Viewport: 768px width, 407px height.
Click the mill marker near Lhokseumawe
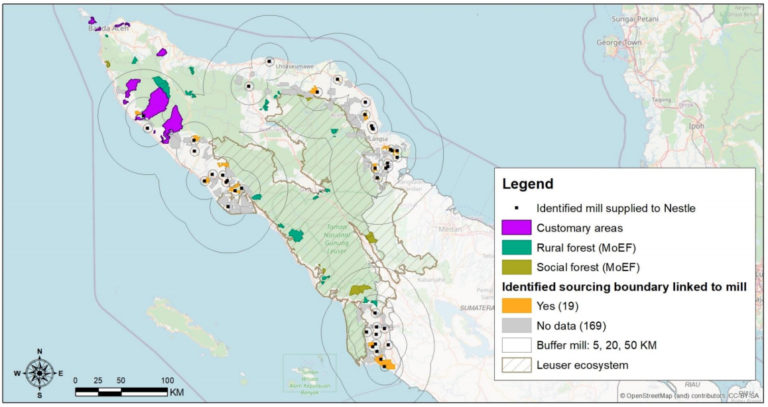270,62
